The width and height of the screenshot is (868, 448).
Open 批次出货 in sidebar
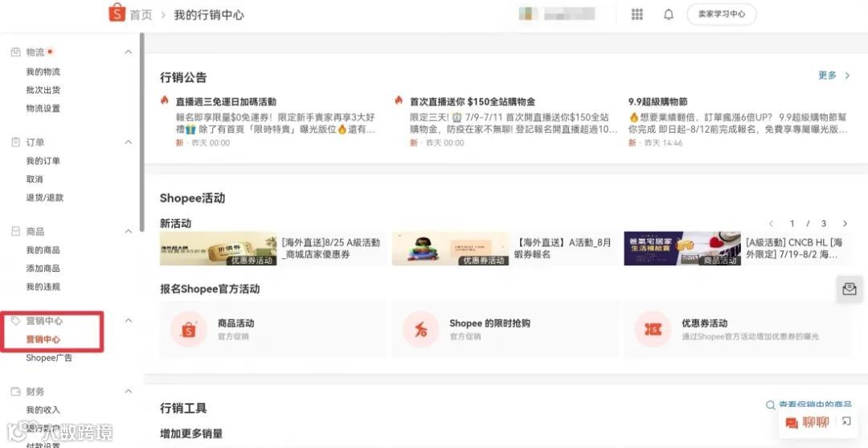(x=43, y=90)
